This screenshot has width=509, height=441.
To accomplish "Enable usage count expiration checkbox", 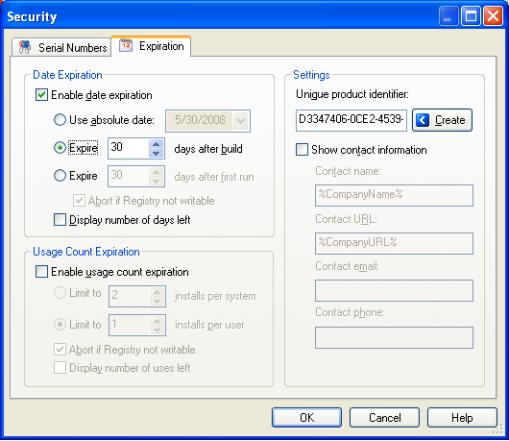I will tap(41, 271).
